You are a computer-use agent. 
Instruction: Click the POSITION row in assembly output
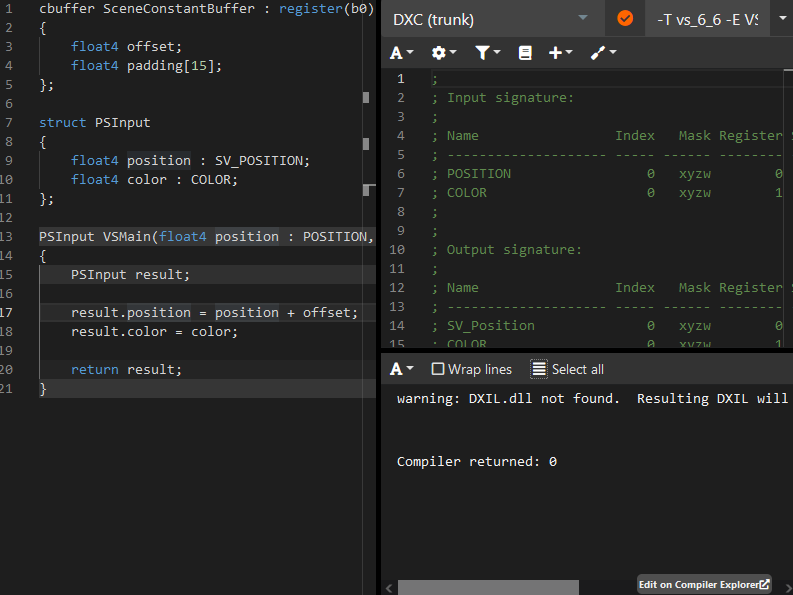pos(479,174)
